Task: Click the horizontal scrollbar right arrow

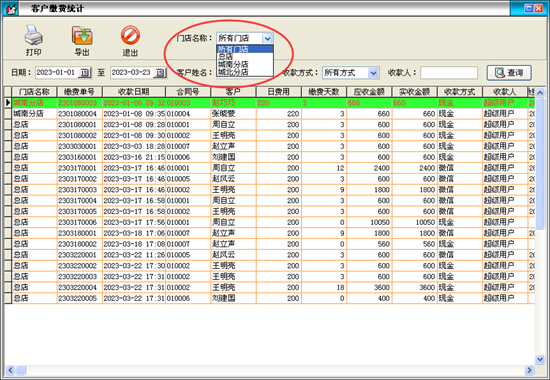Action: coord(529,370)
